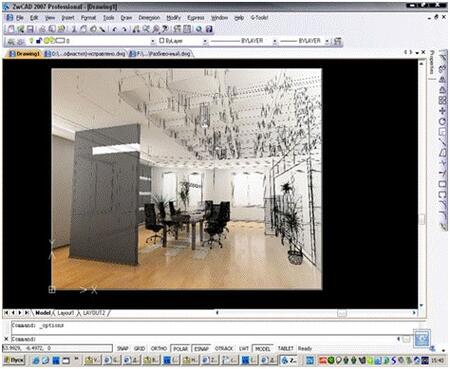The width and height of the screenshot is (450, 369).
Task: Click the layer lock icon
Action: coord(39,41)
